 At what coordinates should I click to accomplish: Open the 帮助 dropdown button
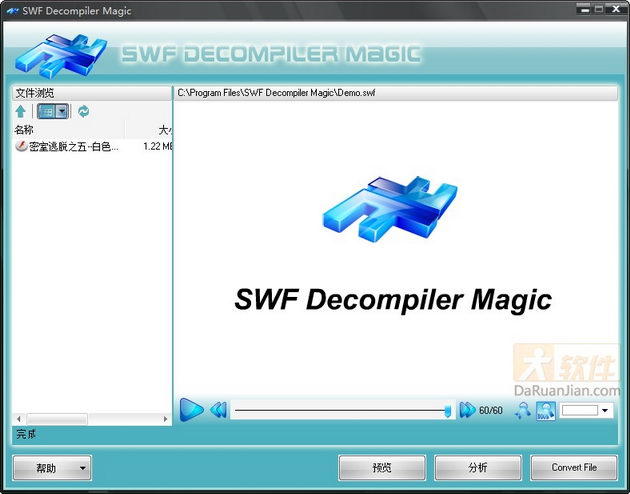pos(52,467)
